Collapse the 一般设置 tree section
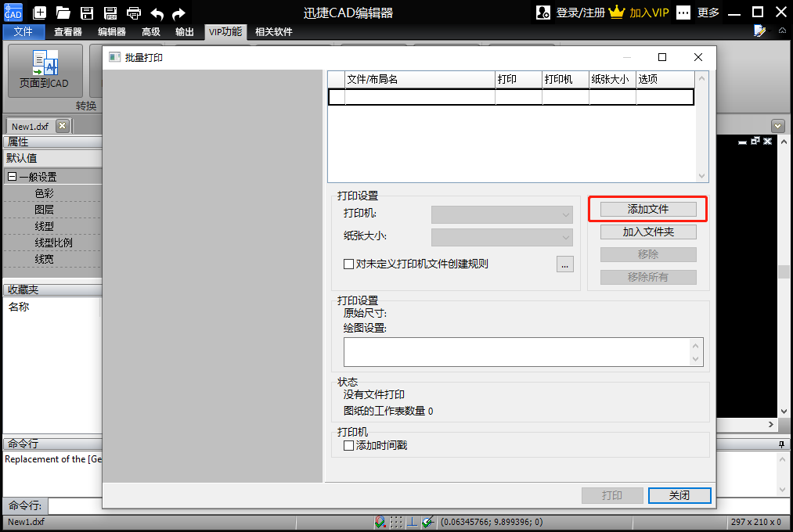793x532 pixels. 13,177
